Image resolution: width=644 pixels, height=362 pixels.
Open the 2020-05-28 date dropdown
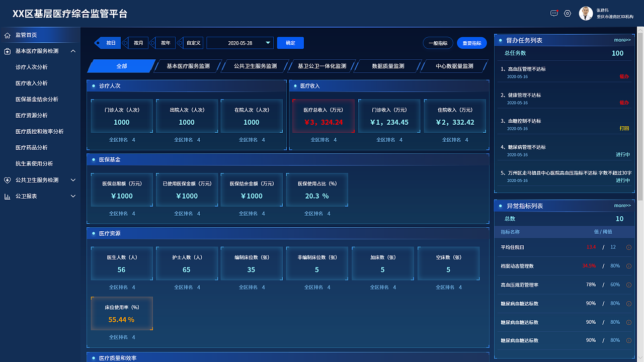pos(240,43)
